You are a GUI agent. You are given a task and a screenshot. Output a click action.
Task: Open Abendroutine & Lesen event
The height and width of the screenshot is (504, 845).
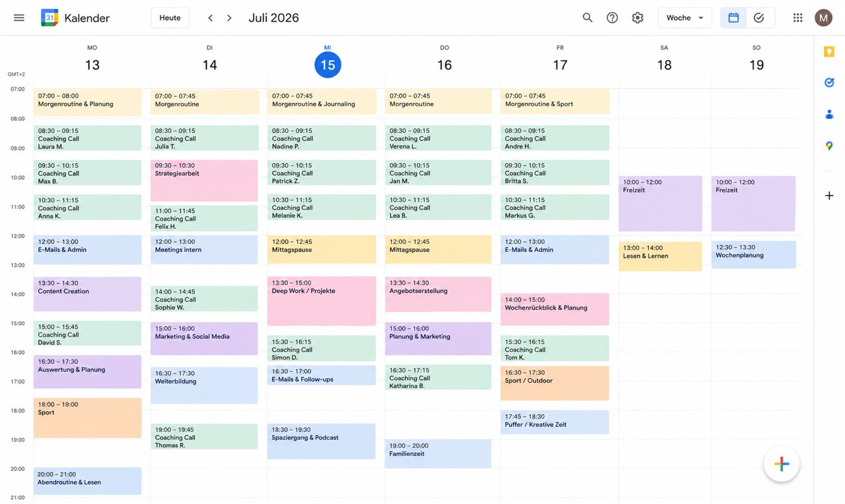pyautogui.click(x=87, y=481)
